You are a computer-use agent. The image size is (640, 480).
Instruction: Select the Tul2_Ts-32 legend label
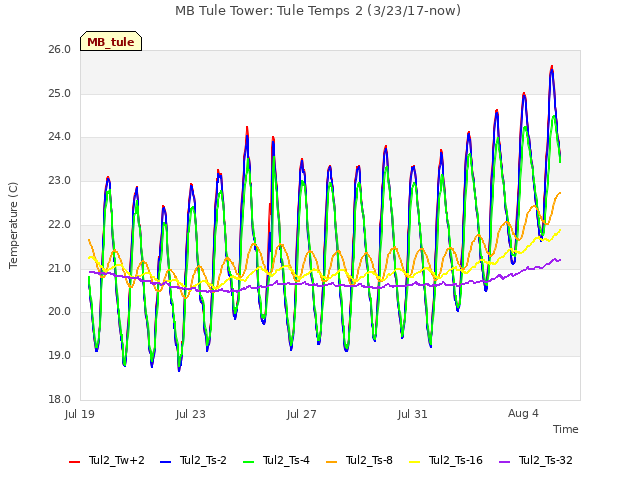[x=546, y=460]
